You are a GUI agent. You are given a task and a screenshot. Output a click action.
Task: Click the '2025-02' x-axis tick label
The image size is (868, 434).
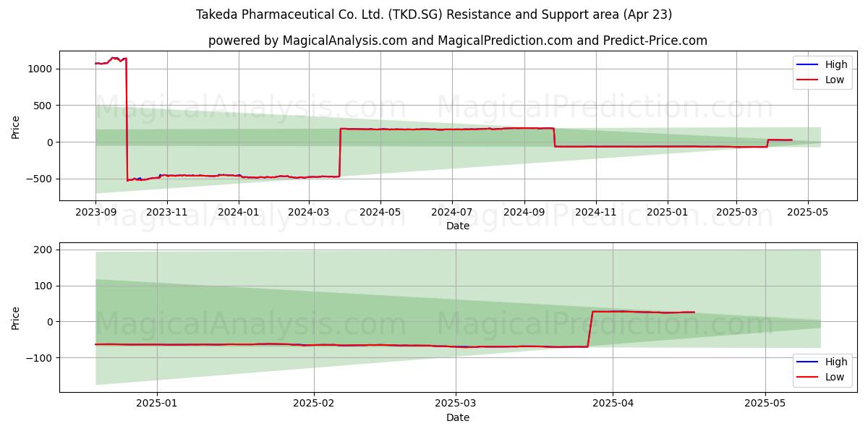click(x=314, y=403)
